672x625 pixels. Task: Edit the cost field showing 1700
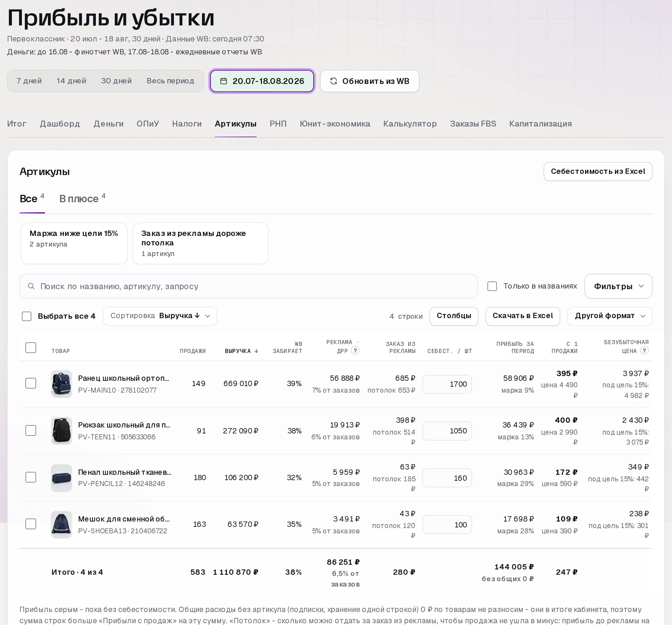click(447, 384)
